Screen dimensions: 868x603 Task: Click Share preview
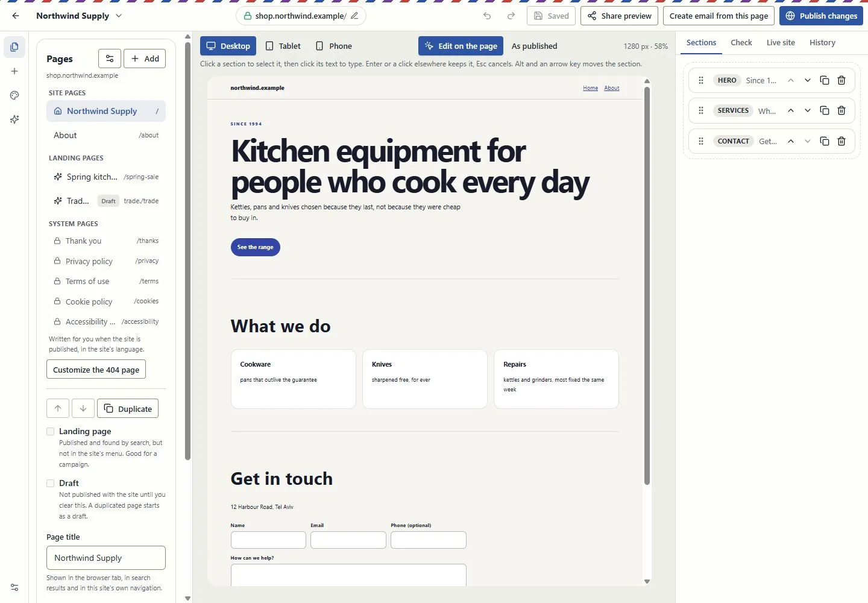point(620,16)
